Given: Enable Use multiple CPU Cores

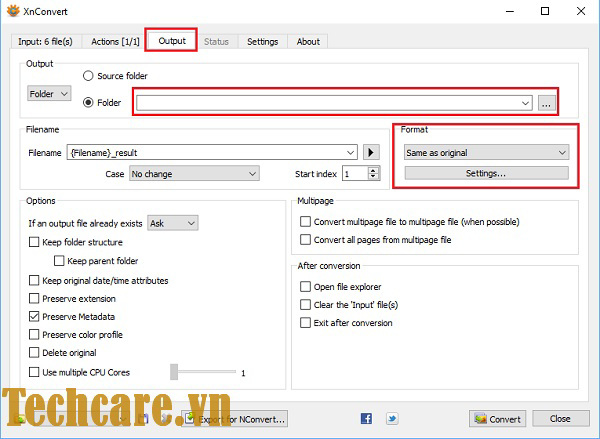Looking at the screenshot, I should point(34,372).
